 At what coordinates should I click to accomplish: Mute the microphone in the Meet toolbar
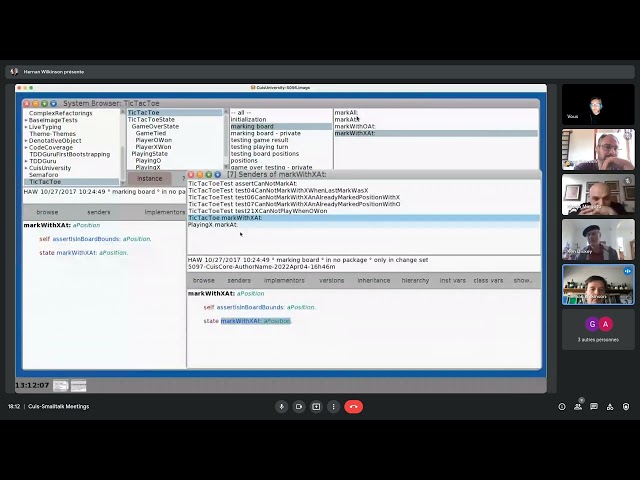(x=281, y=407)
